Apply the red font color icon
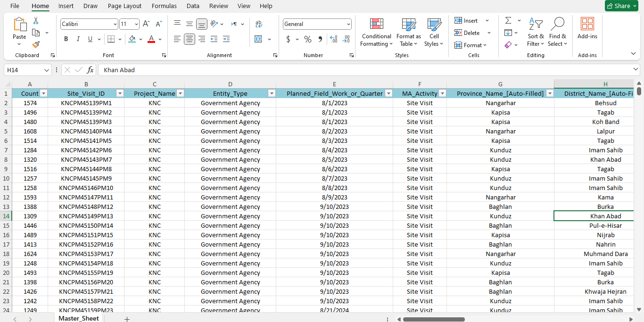The image size is (644, 322). 151,39
